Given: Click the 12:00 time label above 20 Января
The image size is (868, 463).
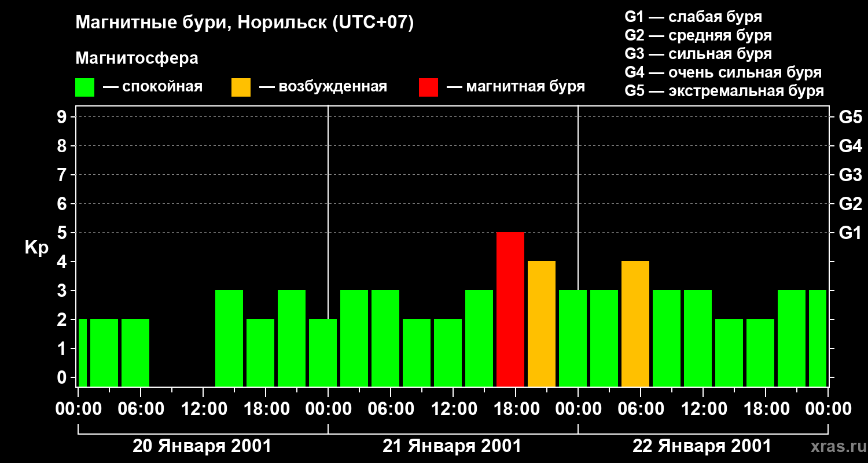Looking at the screenshot, I should pos(203,409).
